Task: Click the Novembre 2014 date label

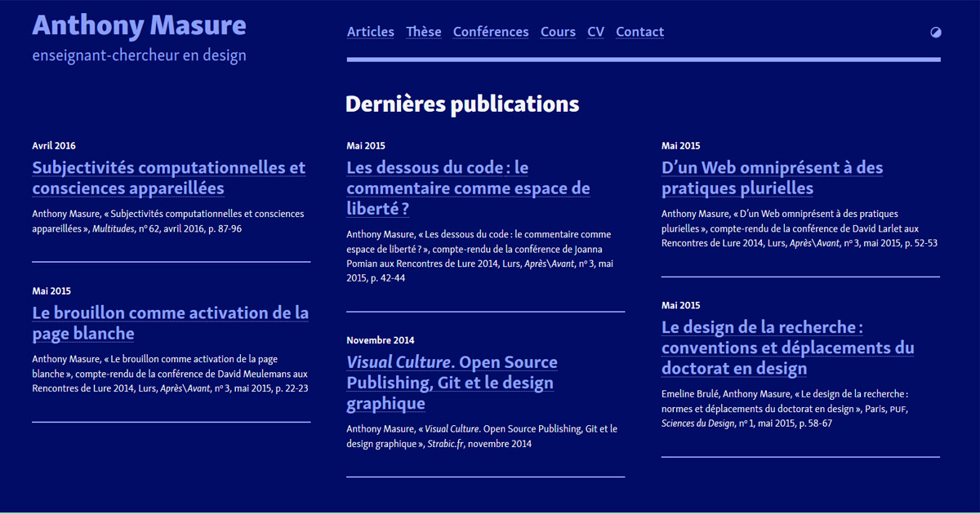Action: [381, 340]
